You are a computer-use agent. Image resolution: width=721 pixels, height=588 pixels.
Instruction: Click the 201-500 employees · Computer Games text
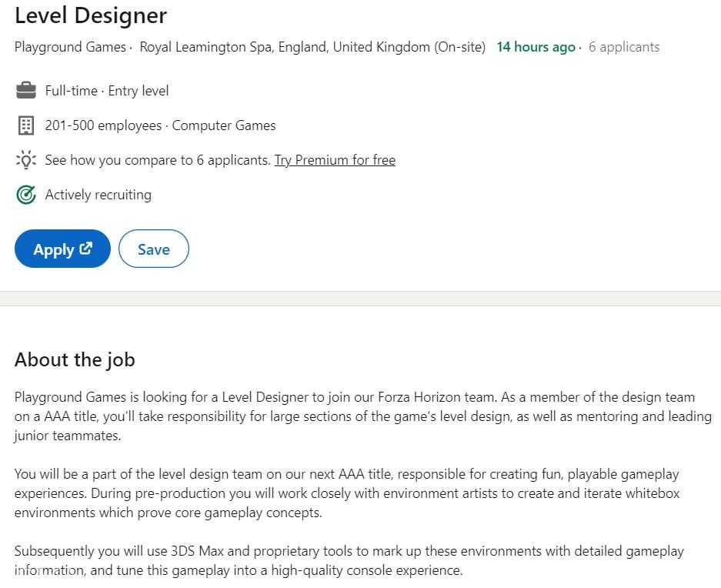pos(160,125)
